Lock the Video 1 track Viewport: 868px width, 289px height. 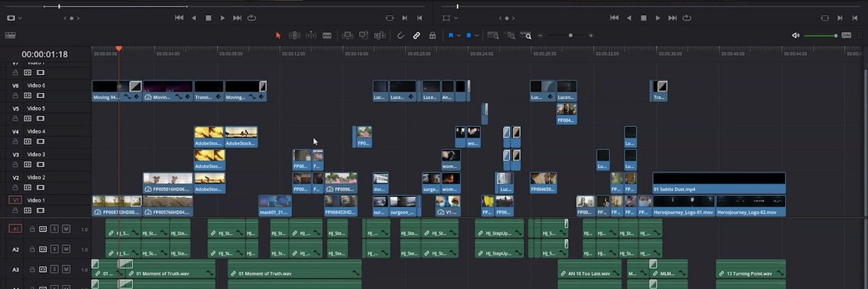coord(16,210)
